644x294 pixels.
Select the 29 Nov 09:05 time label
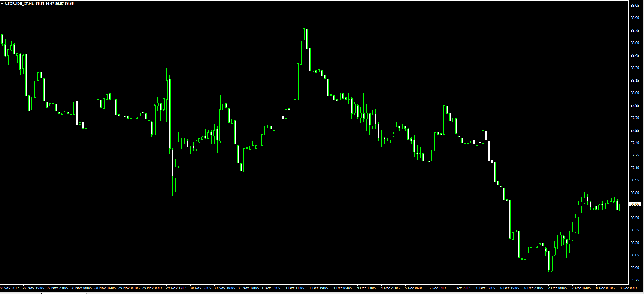pos(153,288)
